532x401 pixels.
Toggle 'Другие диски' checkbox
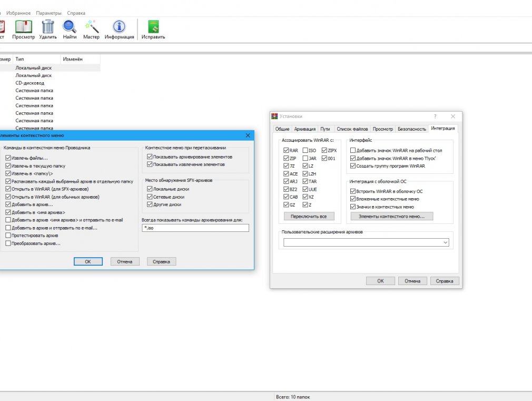pos(150,204)
